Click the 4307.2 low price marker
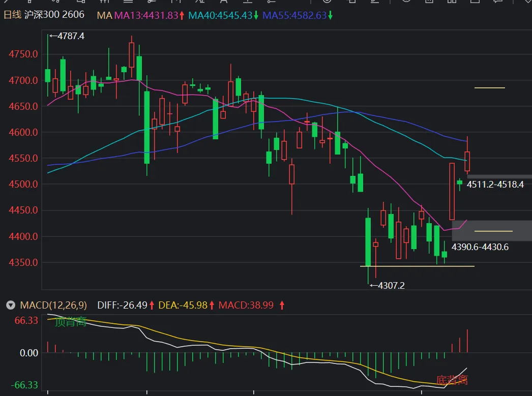This screenshot has height=396, width=532. click(x=387, y=286)
